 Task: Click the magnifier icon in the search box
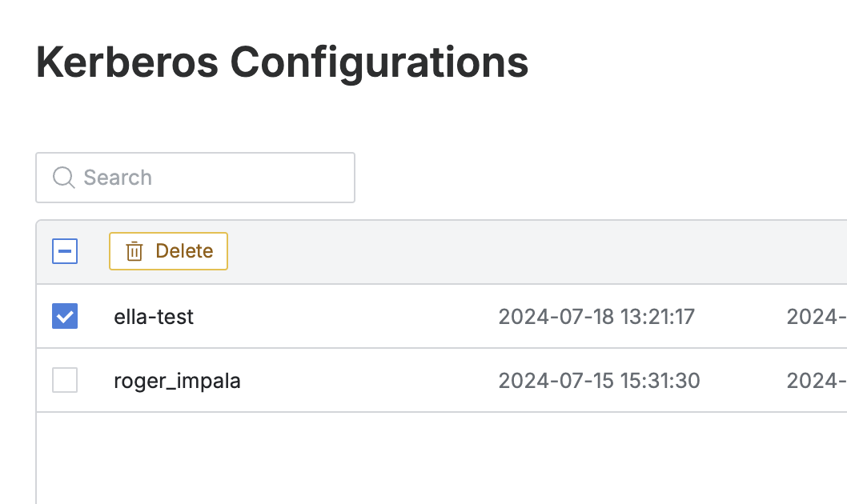(63, 178)
